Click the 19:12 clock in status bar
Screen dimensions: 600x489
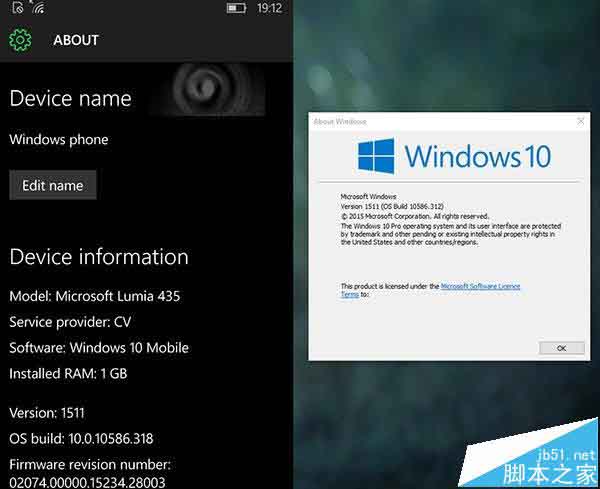click(269, 8)
